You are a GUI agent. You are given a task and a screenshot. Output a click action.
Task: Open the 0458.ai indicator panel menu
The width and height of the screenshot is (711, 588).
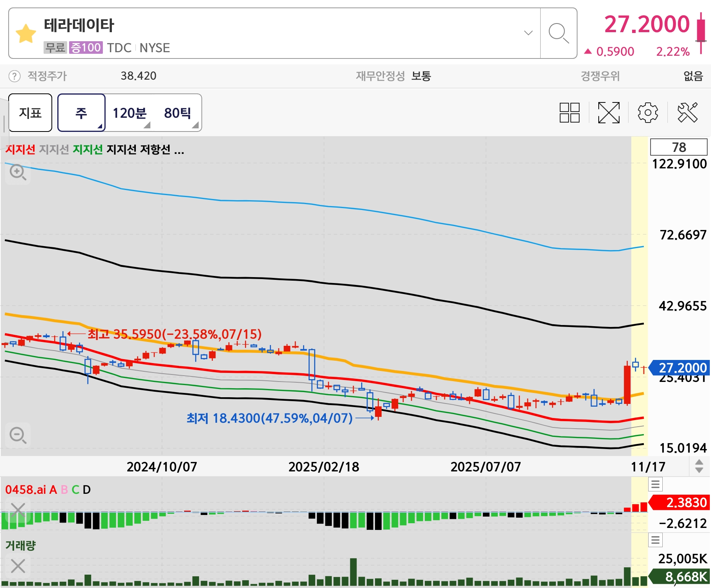coord(655,484)
